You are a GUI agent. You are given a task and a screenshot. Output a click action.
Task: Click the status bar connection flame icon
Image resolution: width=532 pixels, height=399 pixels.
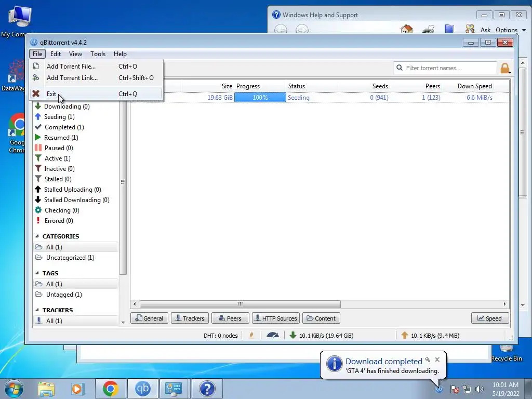[251, 335]
